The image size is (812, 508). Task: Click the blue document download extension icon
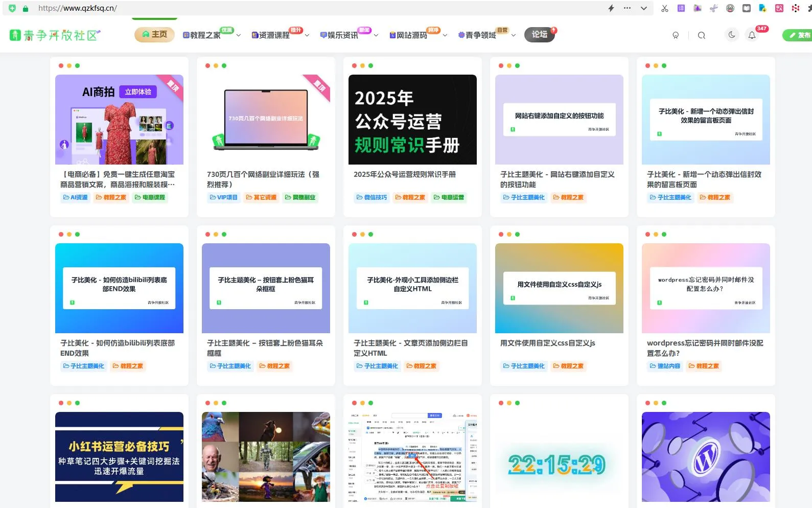point(763,8)
